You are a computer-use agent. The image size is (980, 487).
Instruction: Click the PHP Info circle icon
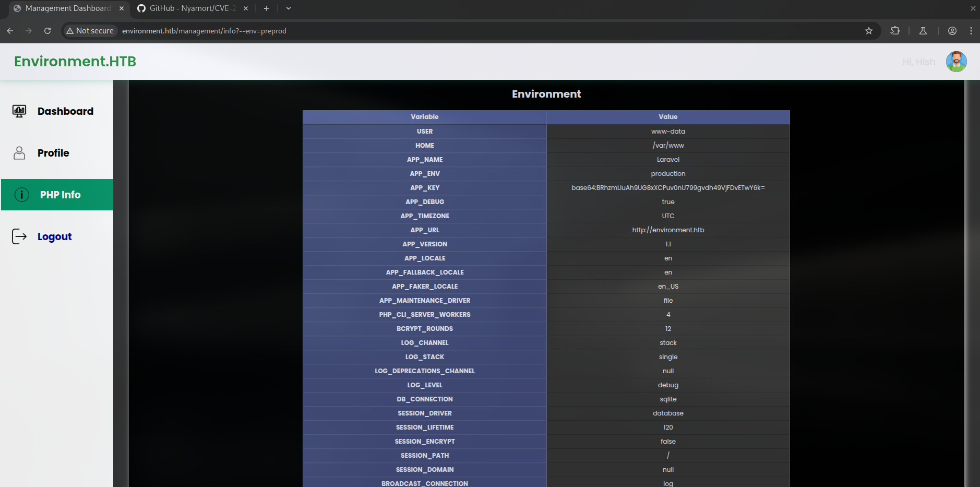(21, 195)
